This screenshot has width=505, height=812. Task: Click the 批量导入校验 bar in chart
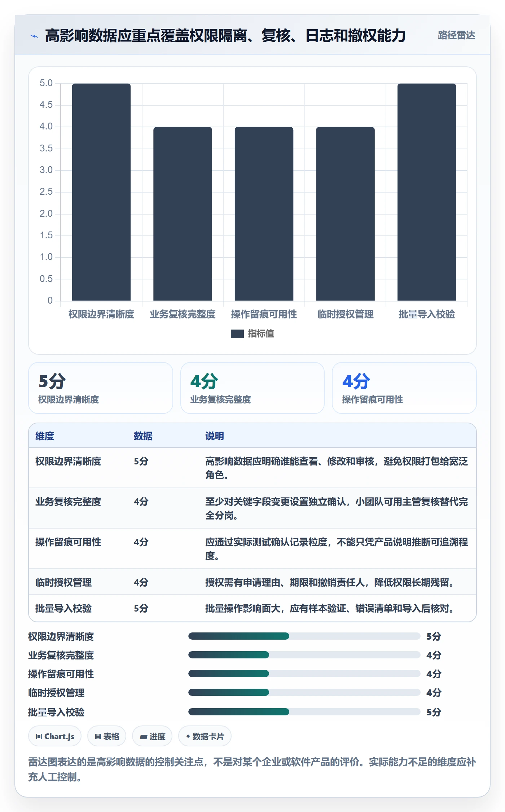click(427, 192)
